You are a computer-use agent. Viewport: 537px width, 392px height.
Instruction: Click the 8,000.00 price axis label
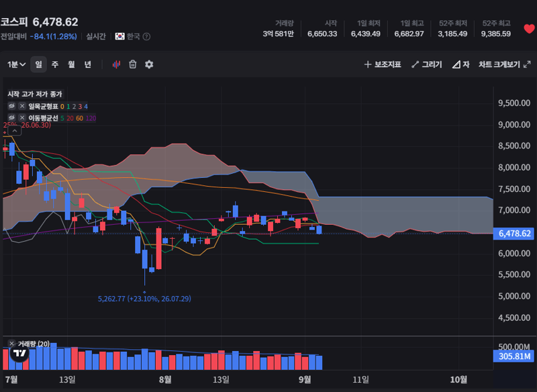click(514, 167)
